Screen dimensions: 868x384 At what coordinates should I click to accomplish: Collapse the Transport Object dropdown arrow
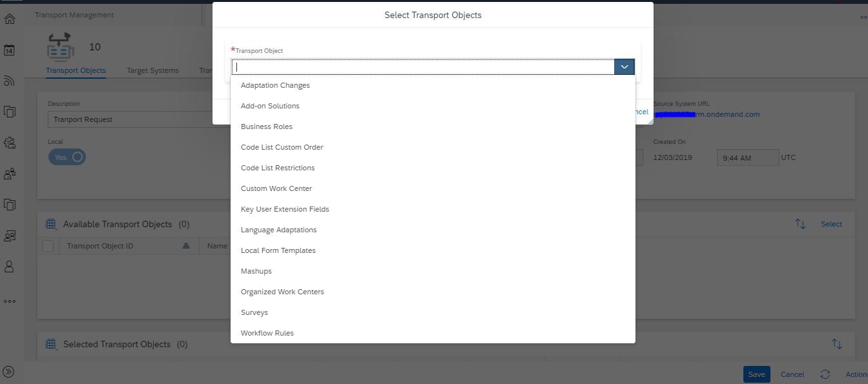pos(625,66)
